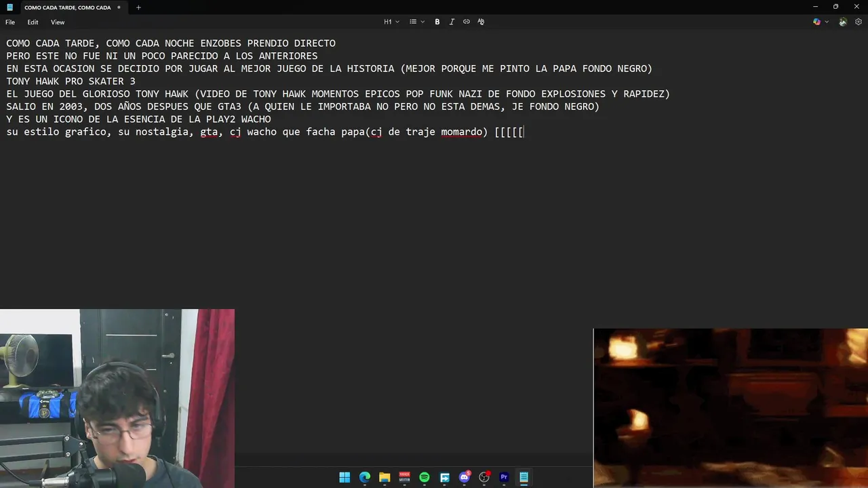Open OBS Studio from the taskbar

[x=484, y=477]
